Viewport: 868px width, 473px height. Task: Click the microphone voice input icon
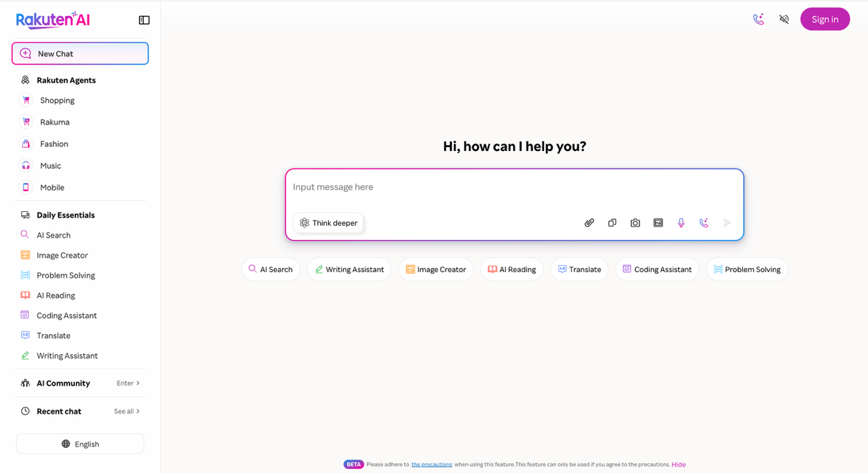681,223
